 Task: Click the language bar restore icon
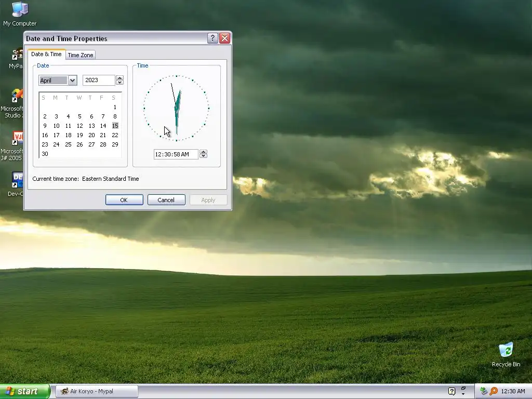click(x=463, y=388)
